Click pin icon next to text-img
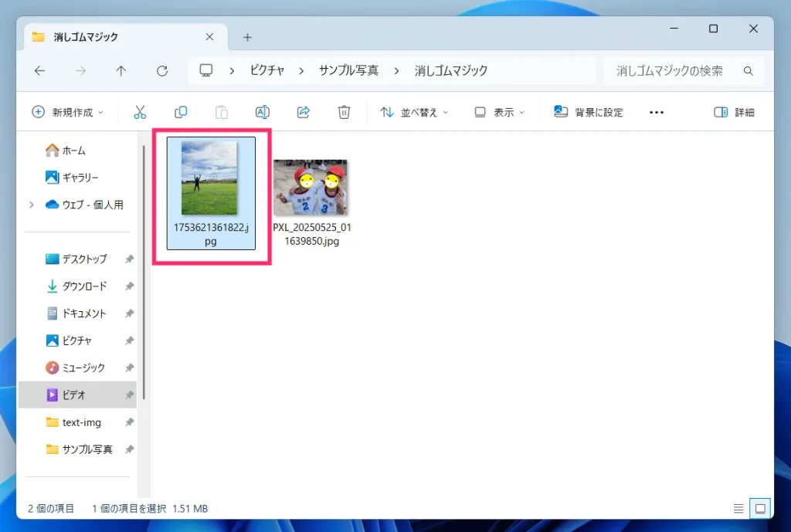 coord(130,422)
